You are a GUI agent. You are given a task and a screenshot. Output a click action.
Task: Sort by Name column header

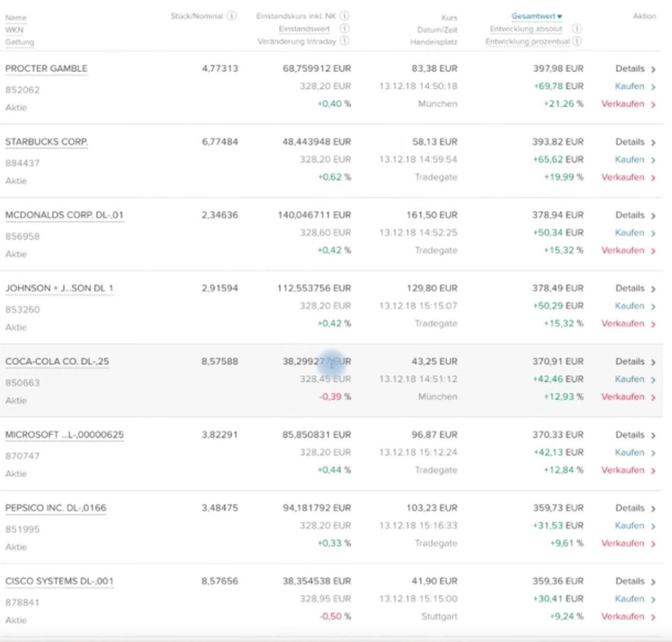tap(15, 18)
